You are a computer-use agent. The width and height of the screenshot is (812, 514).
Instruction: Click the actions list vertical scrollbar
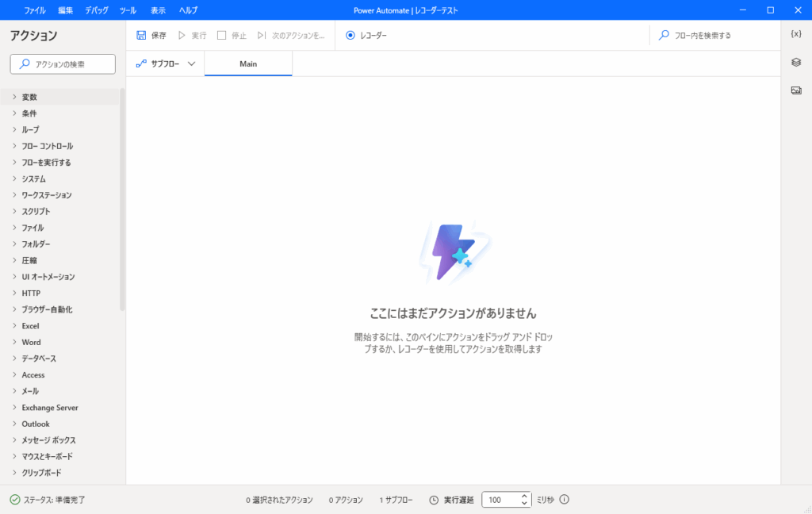click(122, 199)
